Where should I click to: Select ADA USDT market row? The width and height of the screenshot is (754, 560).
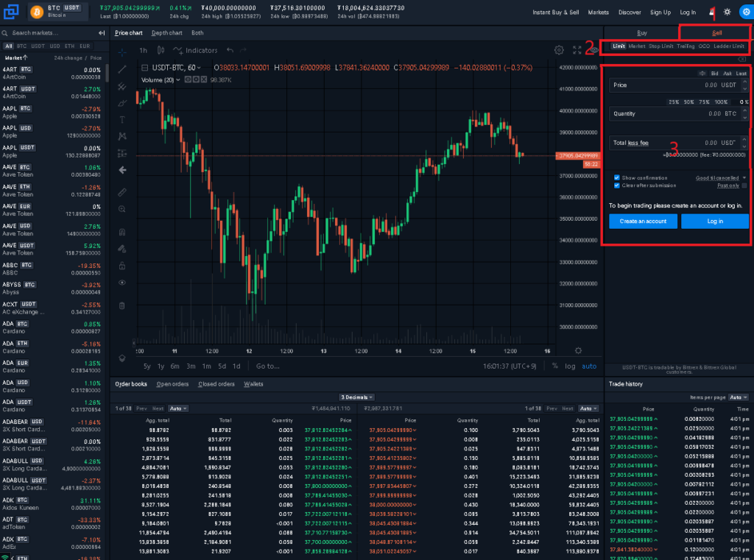click(x=52, y=405)
